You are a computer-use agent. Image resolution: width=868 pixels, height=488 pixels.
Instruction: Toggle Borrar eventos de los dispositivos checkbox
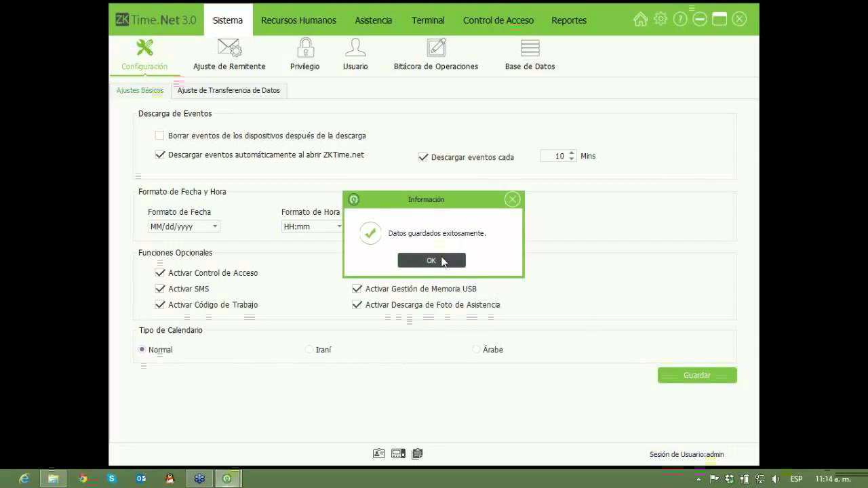(x=159, y=136)
